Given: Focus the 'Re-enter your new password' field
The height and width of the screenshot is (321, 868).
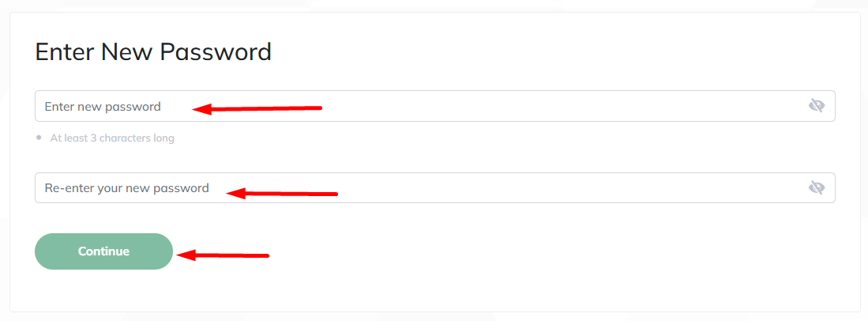Looking at the screenshot, I should click(x=434, y=188).
